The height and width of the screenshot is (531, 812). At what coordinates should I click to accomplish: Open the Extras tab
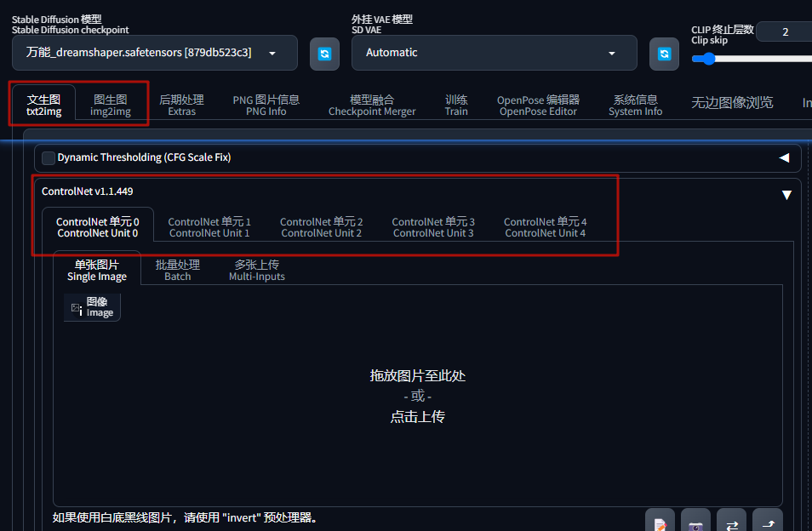[182, 105]
